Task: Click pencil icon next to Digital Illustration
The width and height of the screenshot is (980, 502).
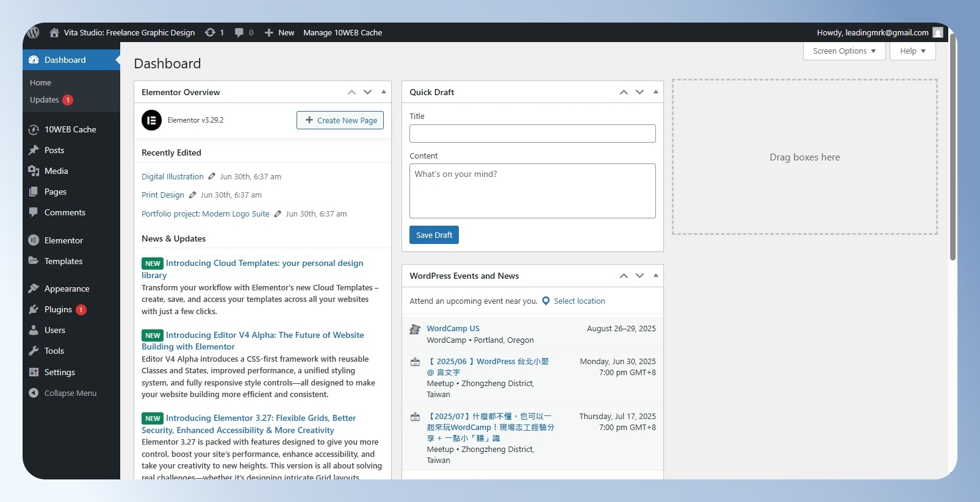Action: coord(212,176)
